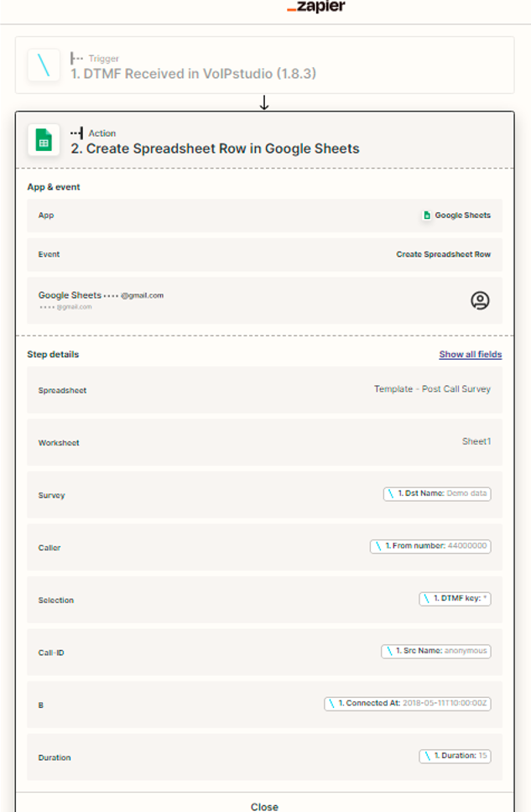Viewport: 531px width, 812px height.
Task: Select the App row for Google Sheets
Action: 264,216
